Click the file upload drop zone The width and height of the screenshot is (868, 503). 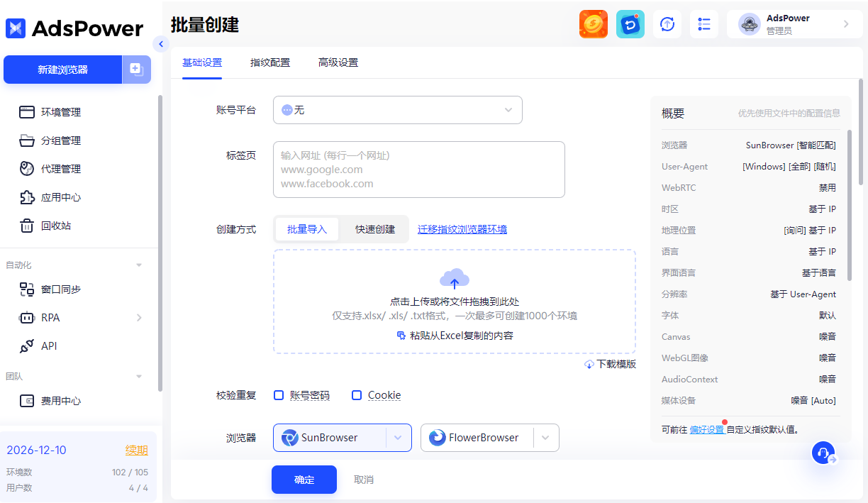point(455,302)
